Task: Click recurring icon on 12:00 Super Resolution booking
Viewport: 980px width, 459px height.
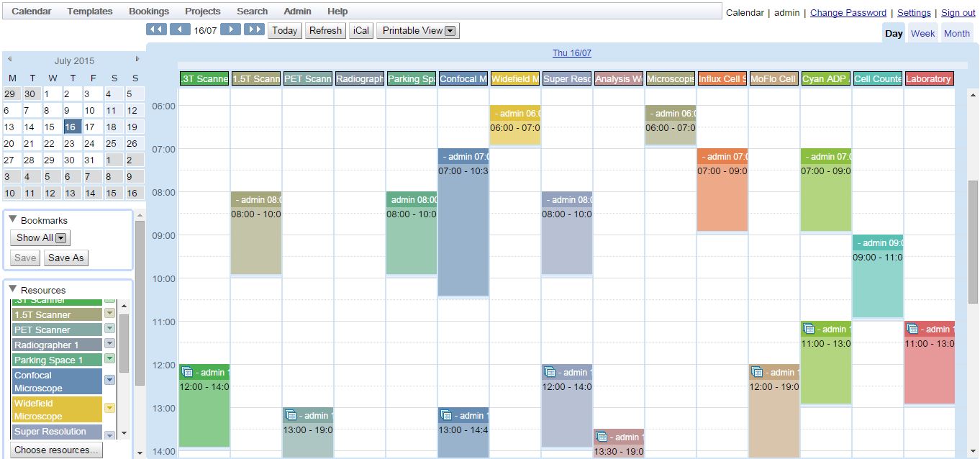Action: coord(550,373)
